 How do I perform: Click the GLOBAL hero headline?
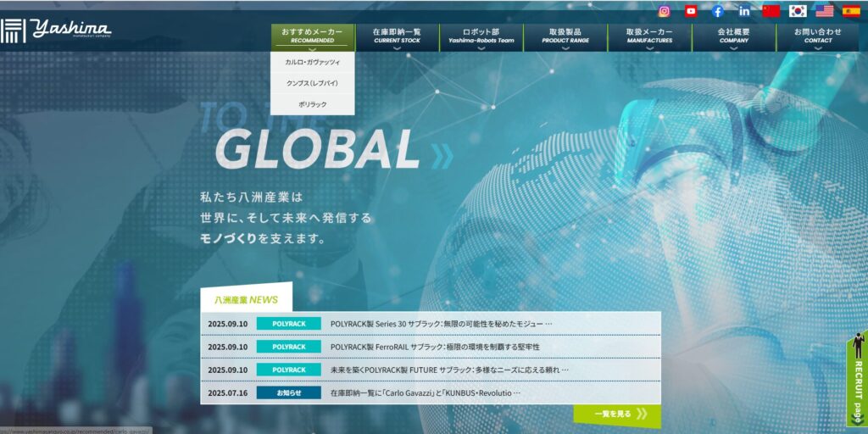[316, 149]
